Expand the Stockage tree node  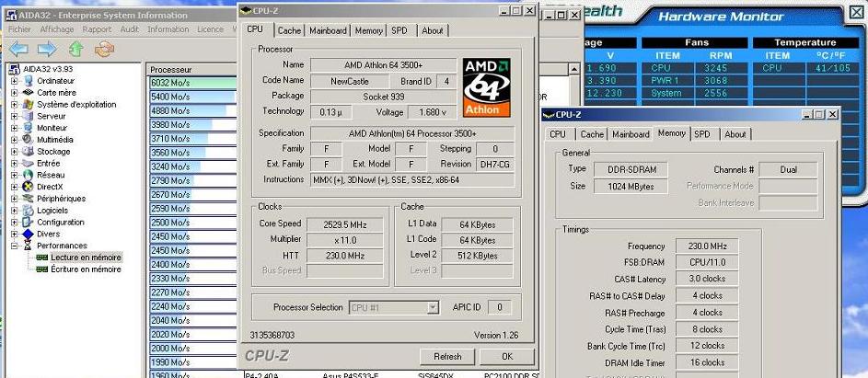14,152
